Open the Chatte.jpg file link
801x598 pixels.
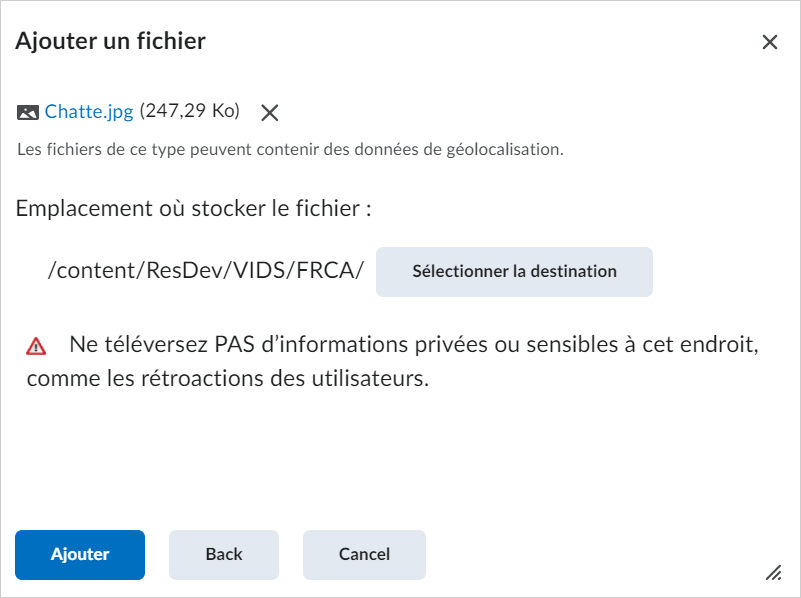89,111
